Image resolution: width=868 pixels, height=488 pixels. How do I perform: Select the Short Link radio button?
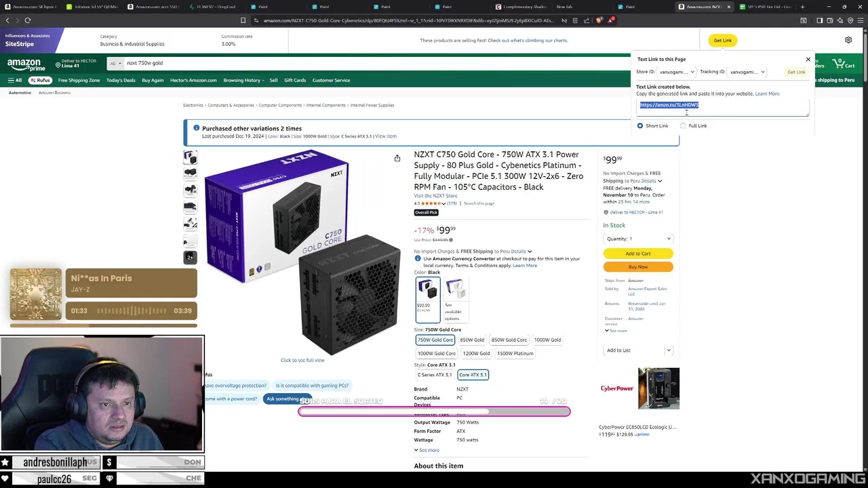click(x=640, y=125)
